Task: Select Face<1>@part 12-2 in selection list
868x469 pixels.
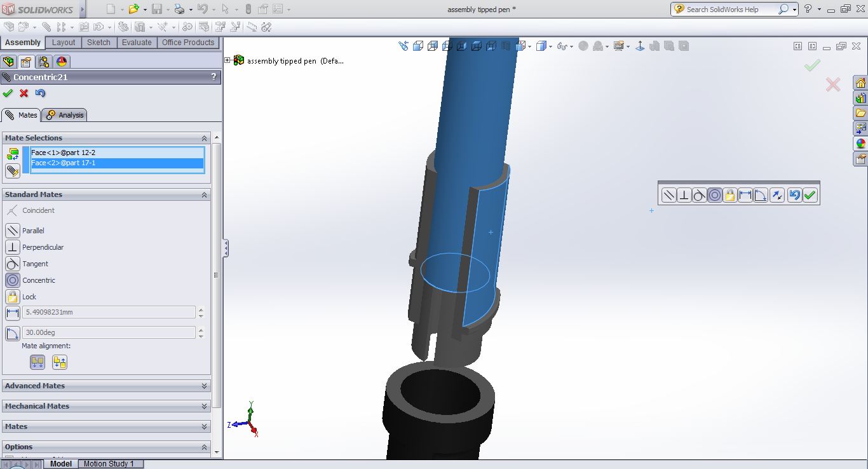Action: tap(64, 153)
